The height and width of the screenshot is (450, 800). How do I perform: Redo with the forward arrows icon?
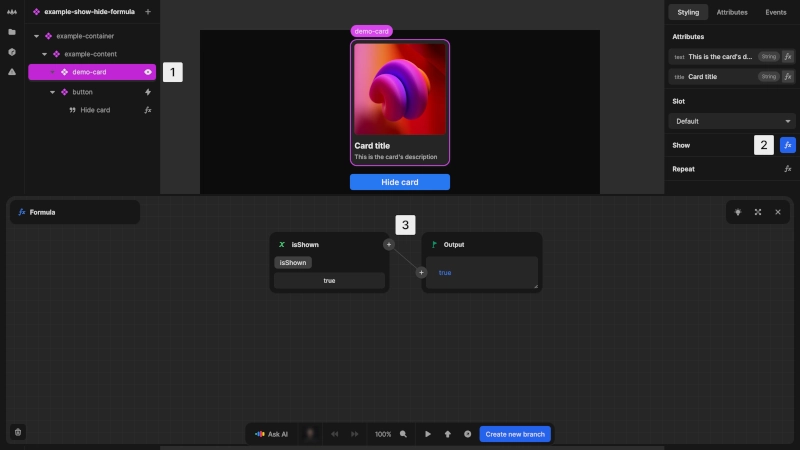355,434
